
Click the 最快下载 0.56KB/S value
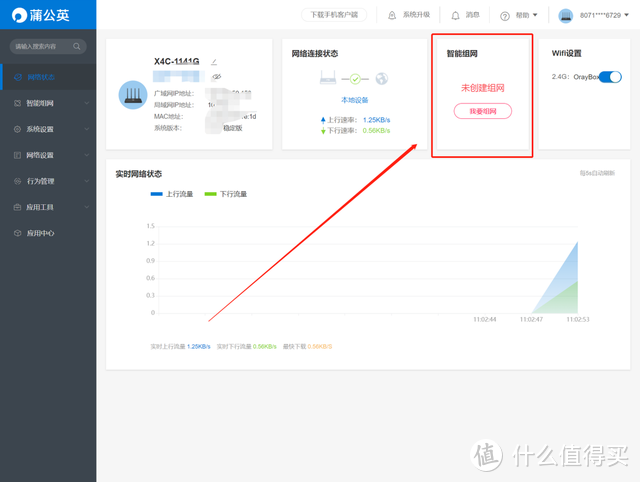pos(320,347)
